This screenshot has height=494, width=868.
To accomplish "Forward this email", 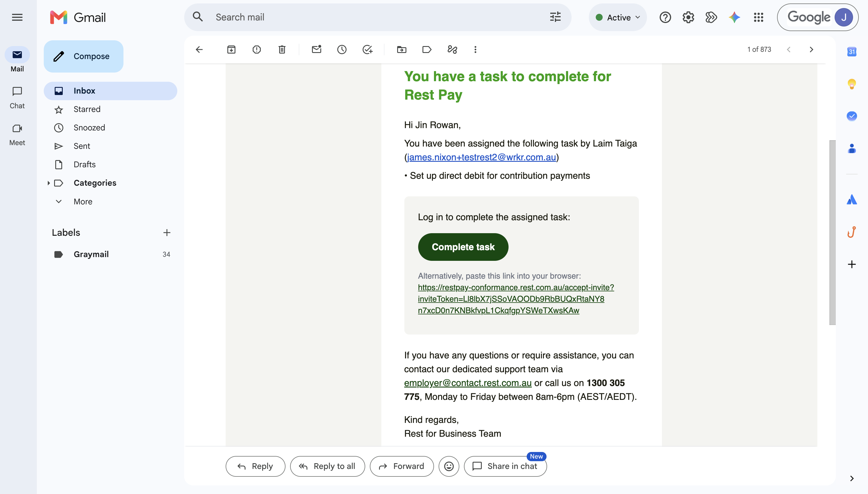I will coord(401,466).
